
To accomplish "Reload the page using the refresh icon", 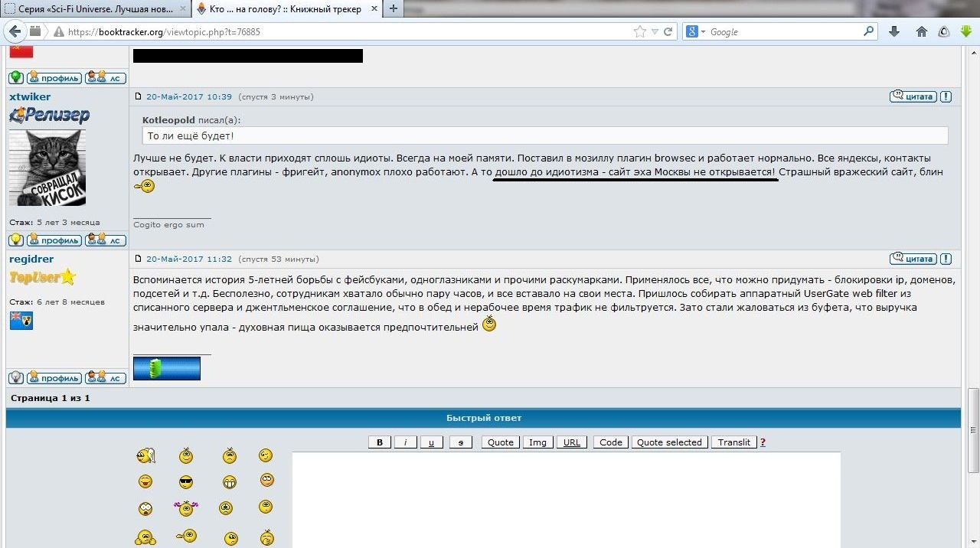I will click(668, 31).
